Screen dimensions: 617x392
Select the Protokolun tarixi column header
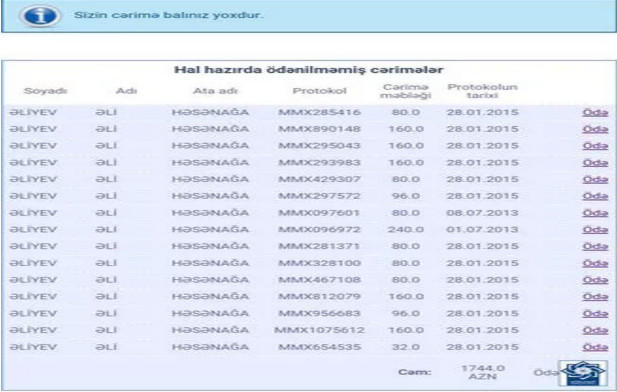coord(482,91)
